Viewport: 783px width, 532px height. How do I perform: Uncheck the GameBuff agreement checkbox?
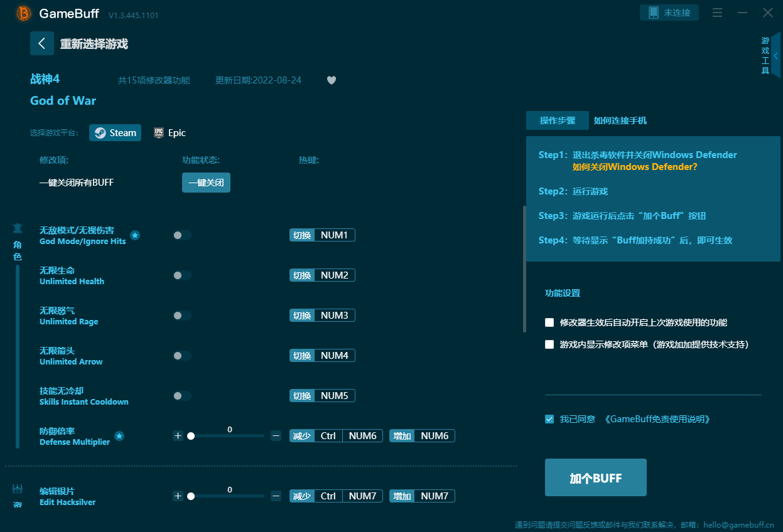click(x=549, y=419)
